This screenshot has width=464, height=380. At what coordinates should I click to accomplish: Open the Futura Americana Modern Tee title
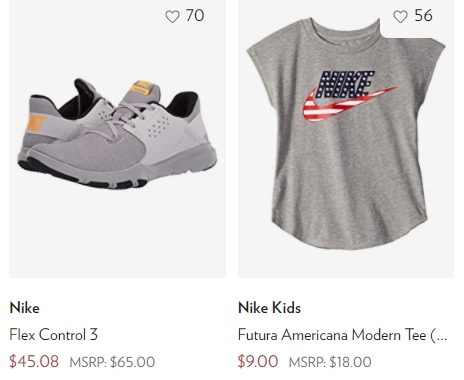[x=342, y=335]
